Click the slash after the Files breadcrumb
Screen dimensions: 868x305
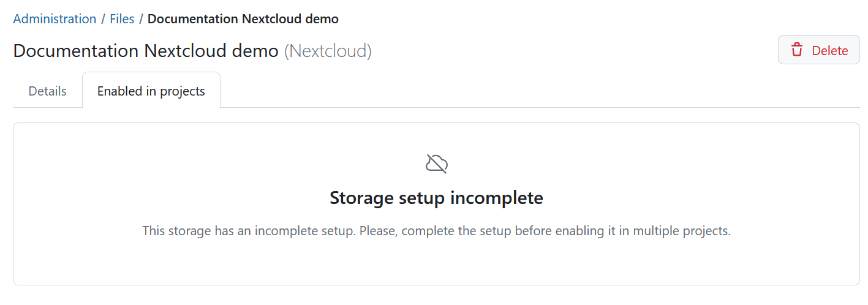point(141,19)
